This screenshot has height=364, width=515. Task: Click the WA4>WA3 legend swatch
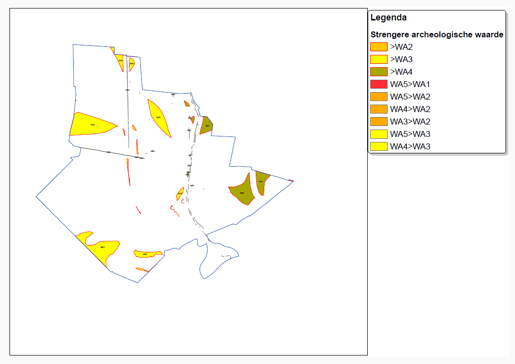pyautogui.click(x=379, y=146)
